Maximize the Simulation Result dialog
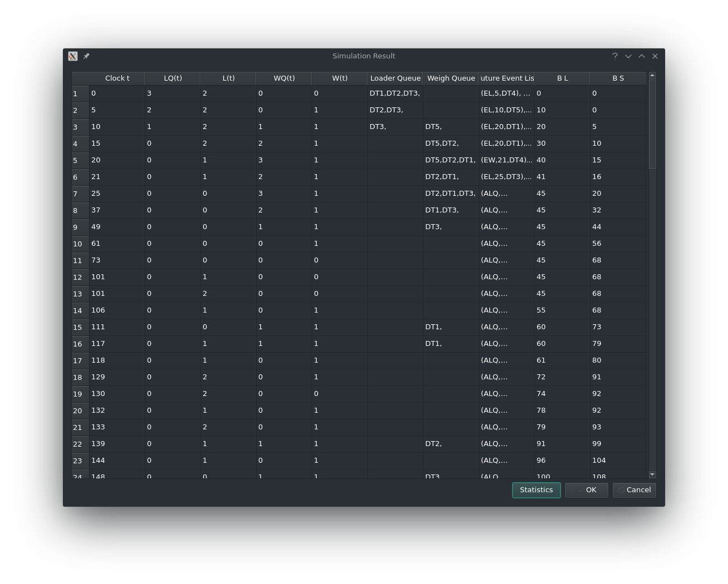Image resolution: width=728 pixels, height=584 pixels. (x=642, y=56)
